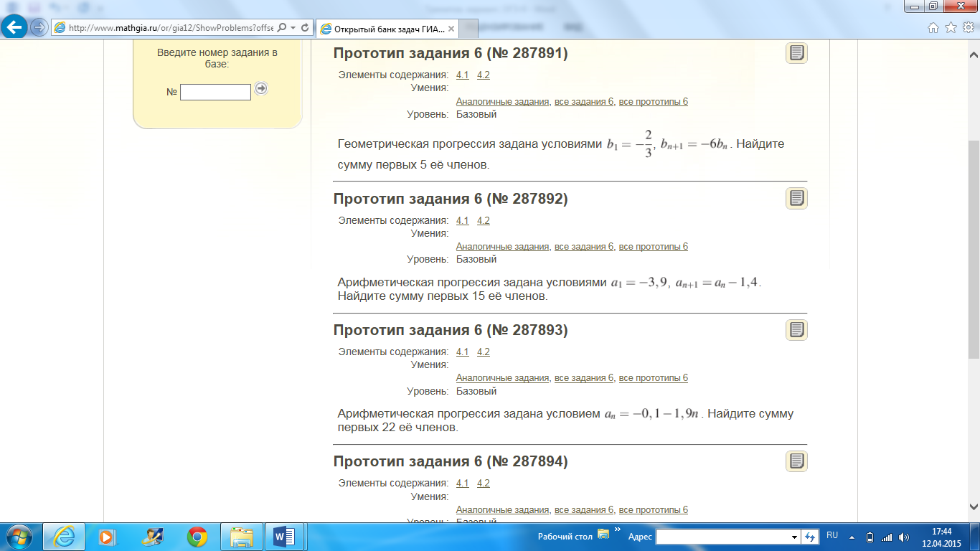Open content element 4.2 link of task 287891
The height and width of the screenshot is (551, 980).
click(484, 75)
